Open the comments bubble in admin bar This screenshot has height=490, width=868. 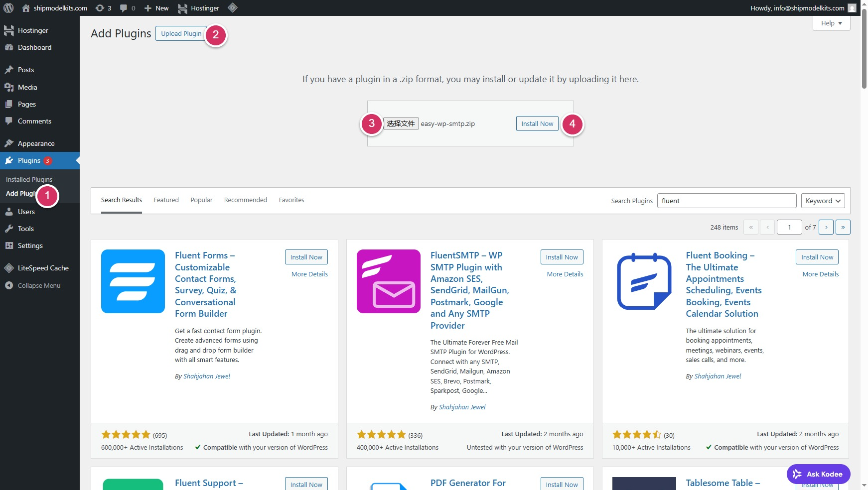(x=127, y=8)
